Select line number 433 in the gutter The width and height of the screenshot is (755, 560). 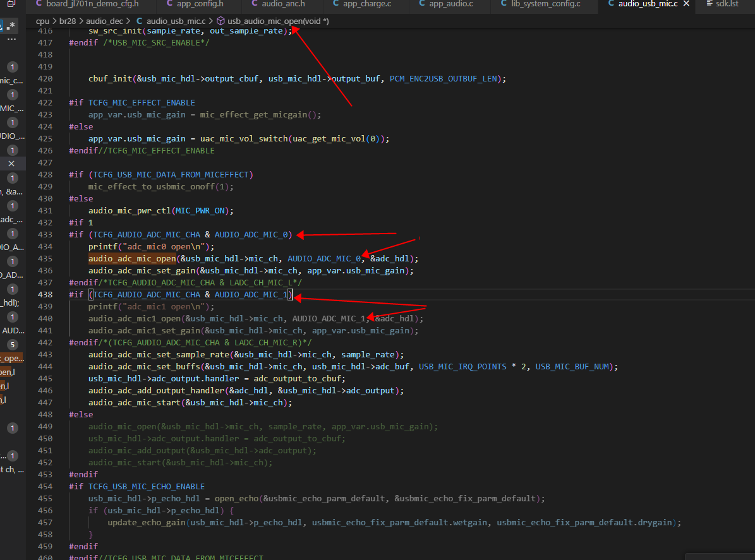(x=45, y=235)
